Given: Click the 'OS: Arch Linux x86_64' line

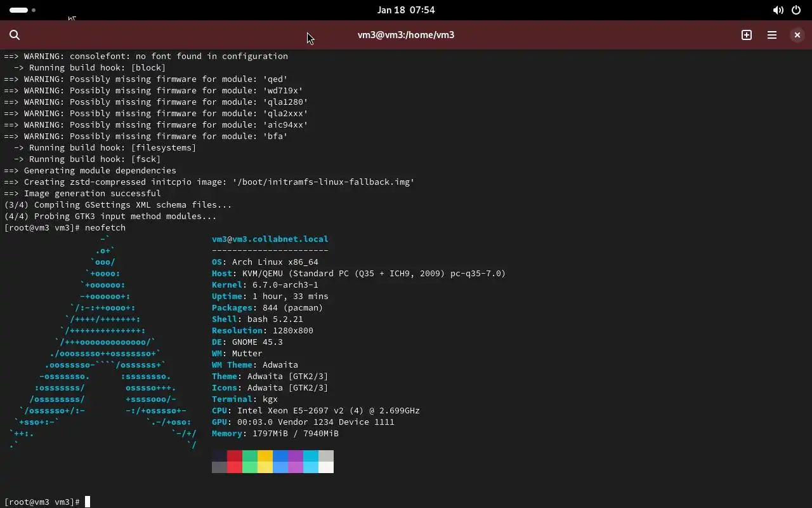Looking at the screenshot, I should tap(265, 262).
